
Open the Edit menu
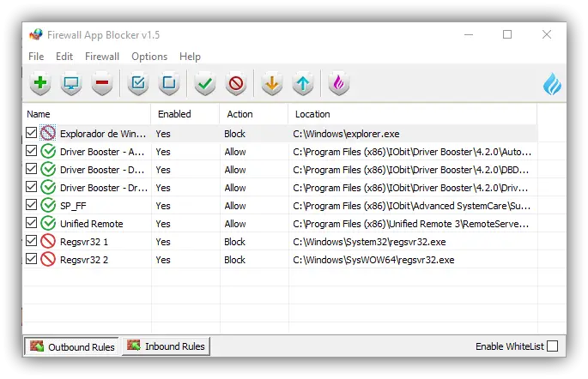click(64, 57)
